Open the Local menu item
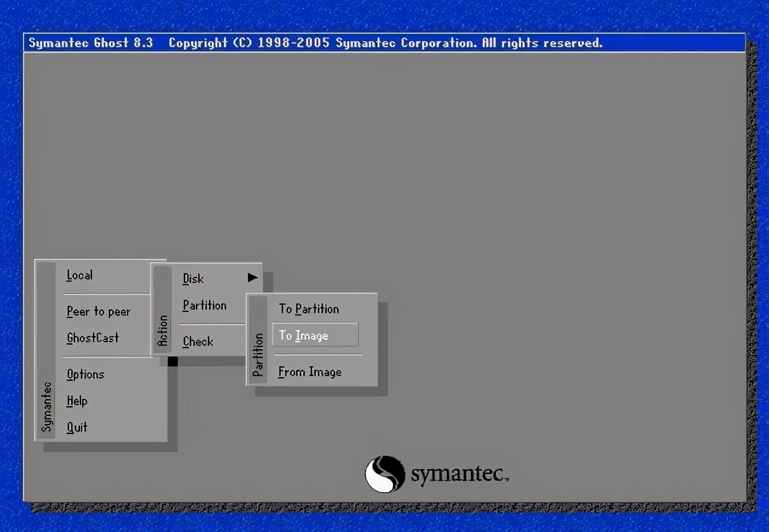Screen dimensions: 769x532 coord(80,275)
